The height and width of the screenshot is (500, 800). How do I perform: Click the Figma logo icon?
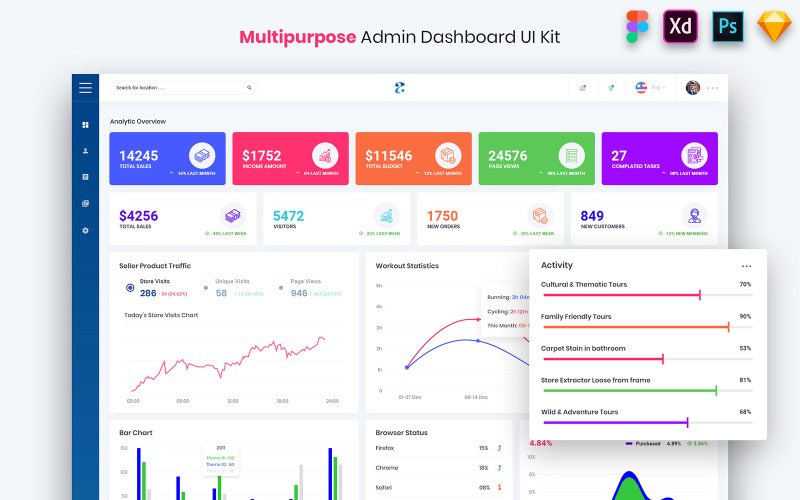coord(637,27)
